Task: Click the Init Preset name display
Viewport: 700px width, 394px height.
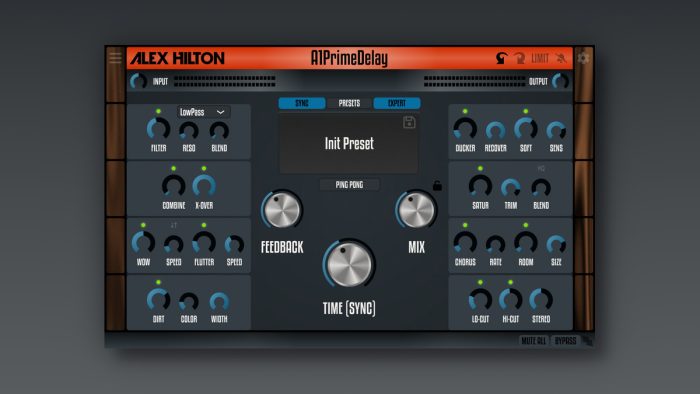Action: [x=349, y=143]
